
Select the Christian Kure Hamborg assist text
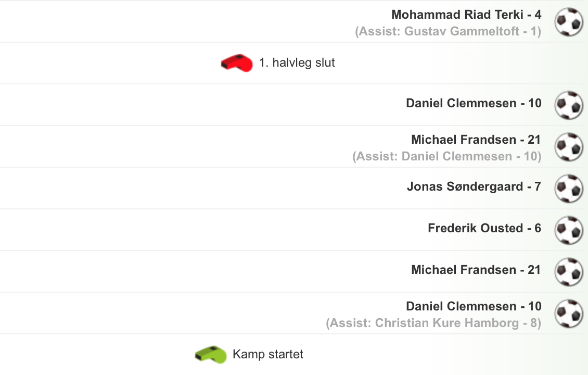tap(433, 323)
